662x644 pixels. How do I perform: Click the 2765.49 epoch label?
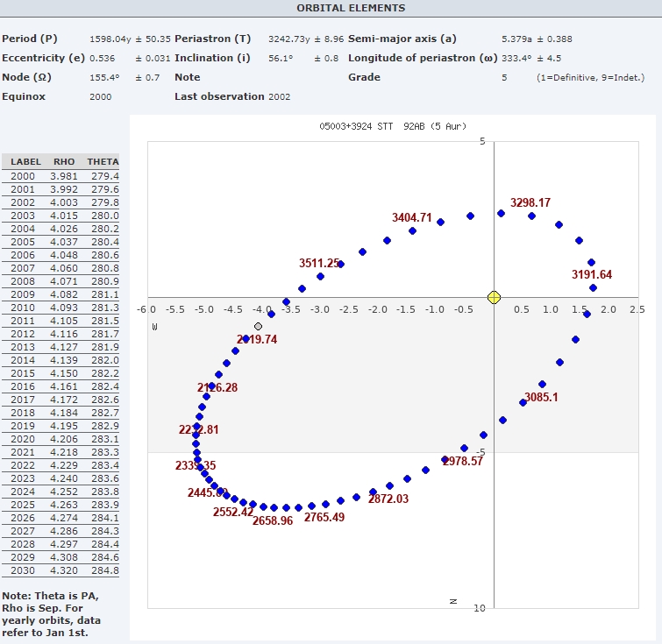point(324,518)
